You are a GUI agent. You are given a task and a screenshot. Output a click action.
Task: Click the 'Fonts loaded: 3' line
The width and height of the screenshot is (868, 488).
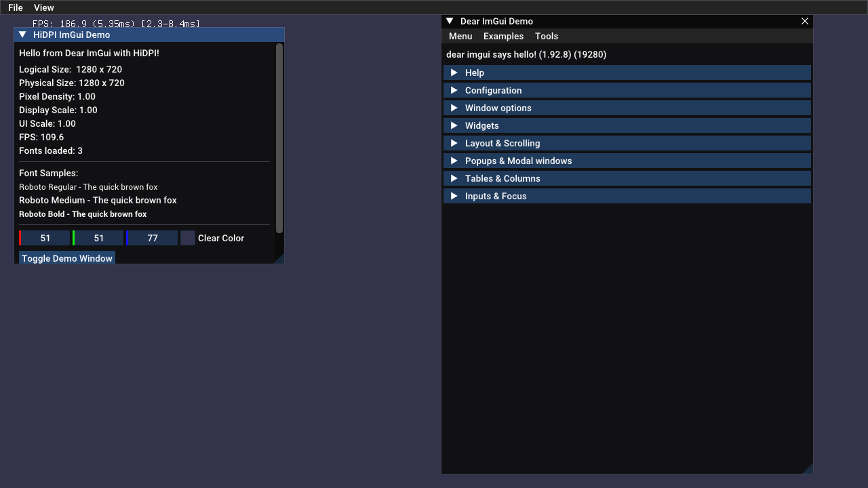click(x=51, y=150)
